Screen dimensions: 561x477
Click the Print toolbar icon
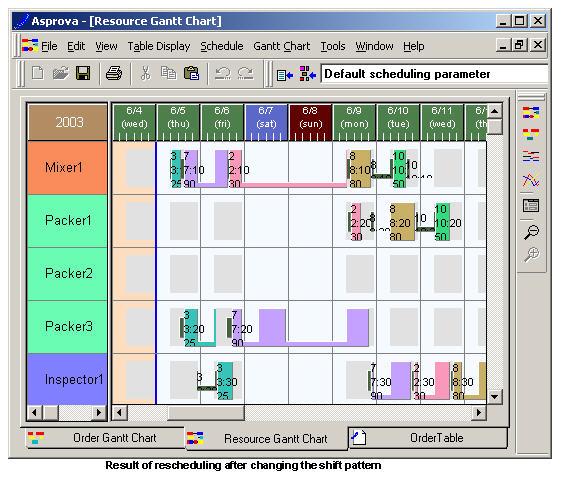pos(114,73)
